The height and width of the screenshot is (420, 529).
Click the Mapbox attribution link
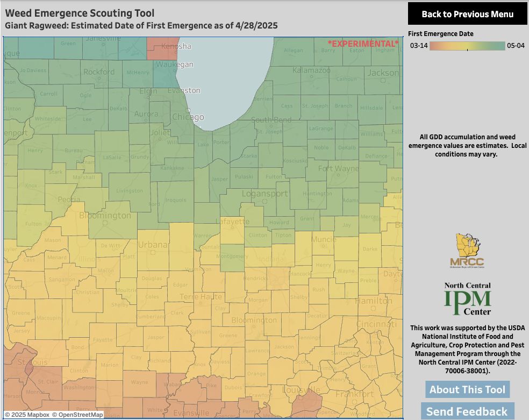click(x=27, y=415)
